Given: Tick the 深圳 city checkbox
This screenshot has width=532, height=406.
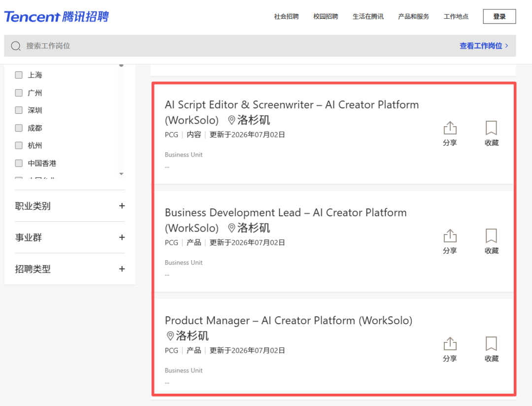Looking at the screenshot, I should coord(19,110).
